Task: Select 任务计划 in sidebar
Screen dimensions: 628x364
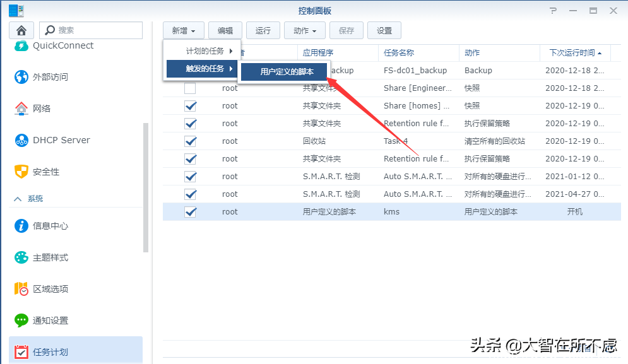Action: (x=76, y=351)
